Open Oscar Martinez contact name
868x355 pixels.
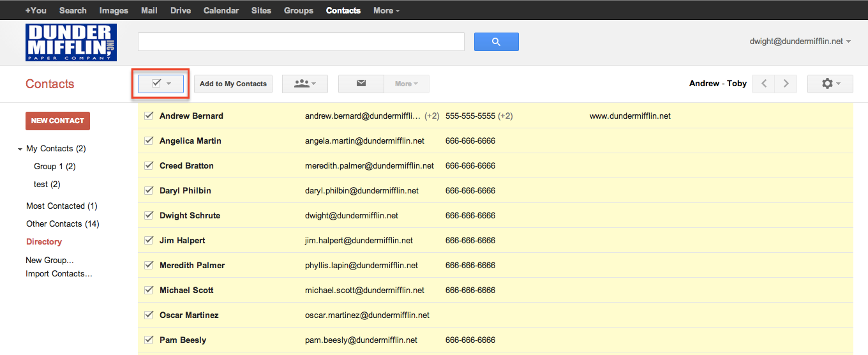[x=189, y=315]
